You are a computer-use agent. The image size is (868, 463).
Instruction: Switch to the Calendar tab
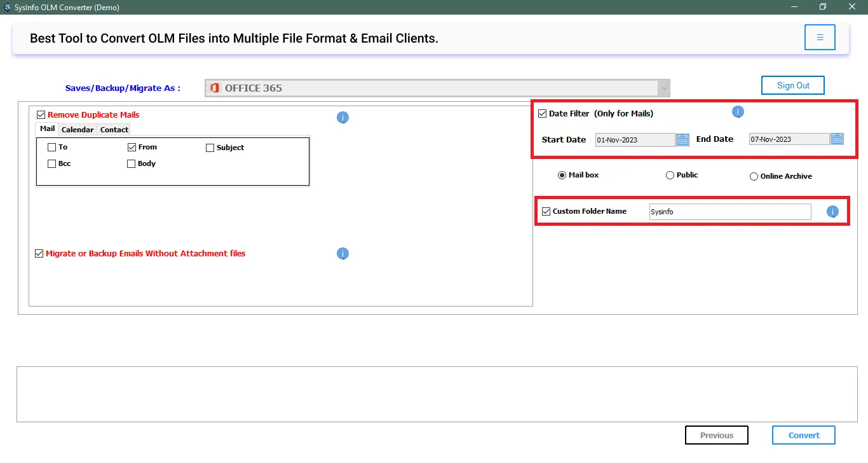point(78,130)
